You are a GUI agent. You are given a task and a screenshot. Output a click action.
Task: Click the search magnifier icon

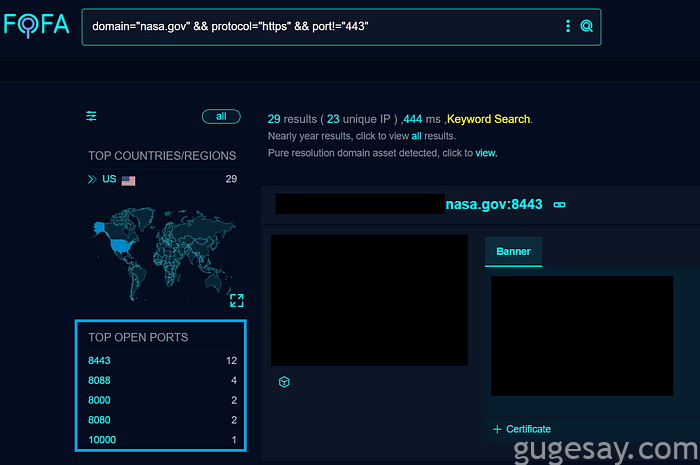point(586,26)
